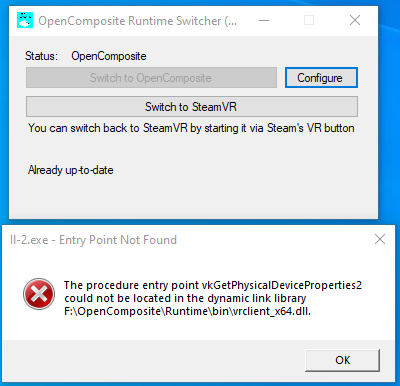Click the Status: label

pos(41,56)
